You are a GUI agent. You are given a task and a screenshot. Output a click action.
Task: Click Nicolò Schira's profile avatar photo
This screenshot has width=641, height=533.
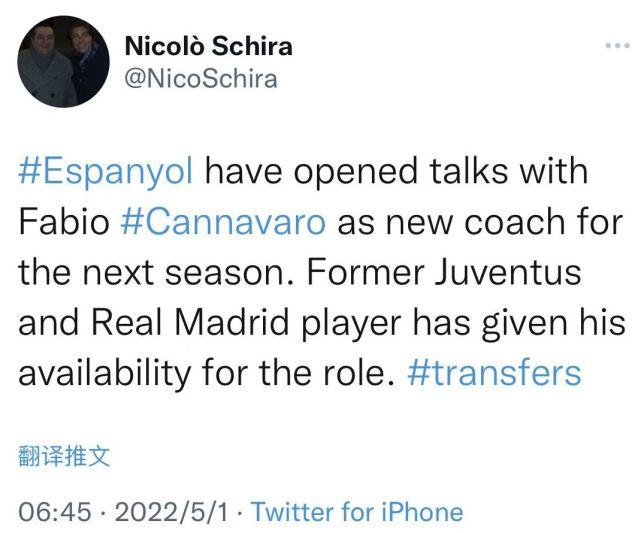pos(64,63)
